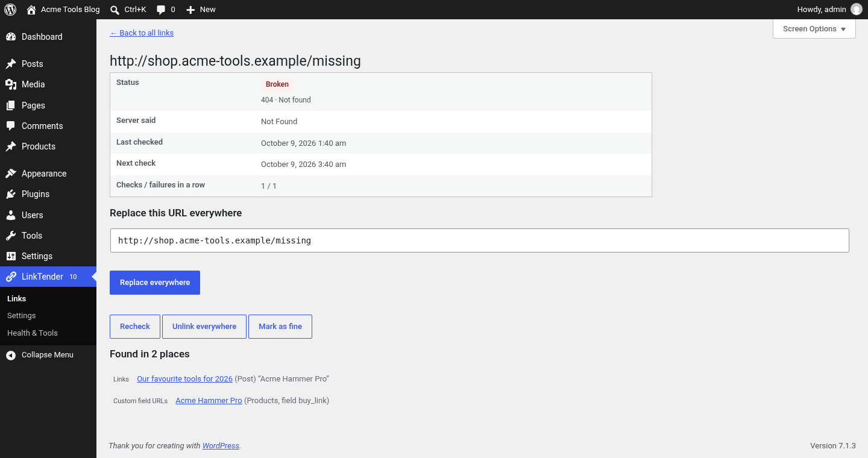The width and height of the screenshot is (868, 458).
Task: Click the Media icon in sidebar
Action: 11,84
